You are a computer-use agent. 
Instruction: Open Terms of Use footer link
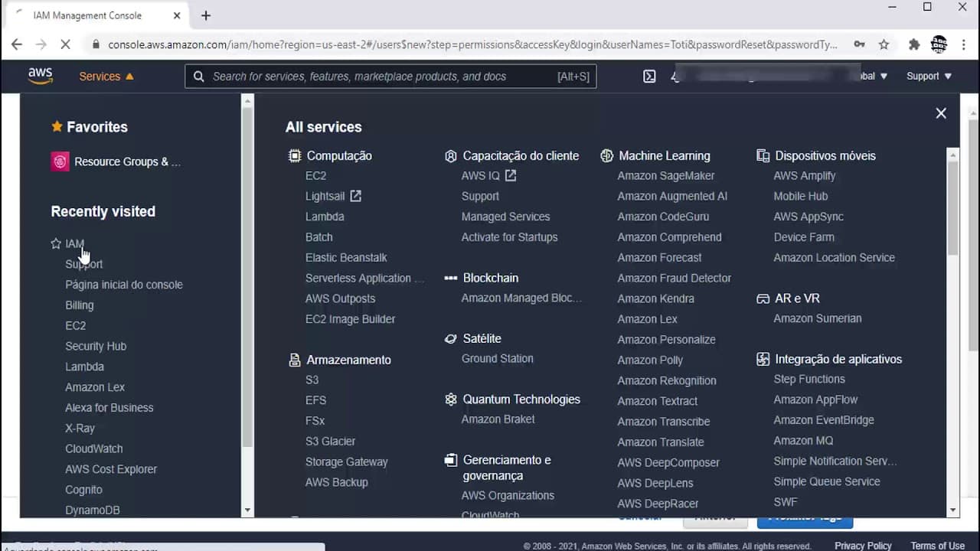point(937,546)
